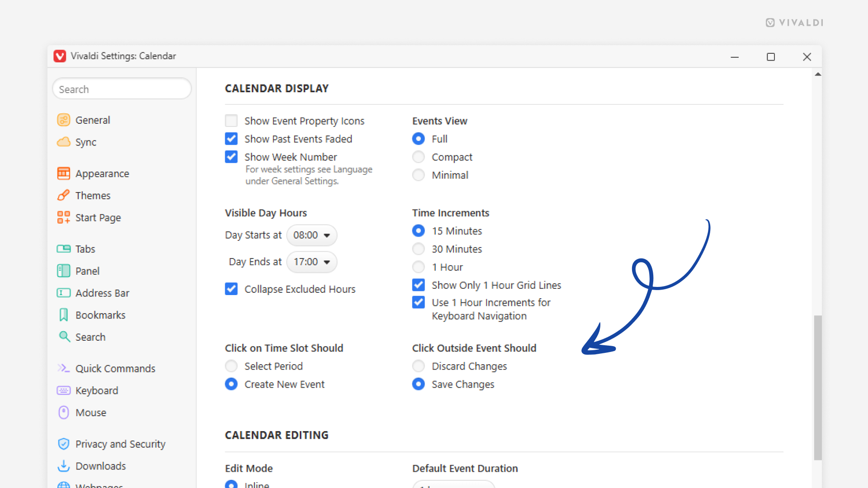Click the Calendar Editing heading
The width and height of the screenshot is (868, 488).
[277, 435]
